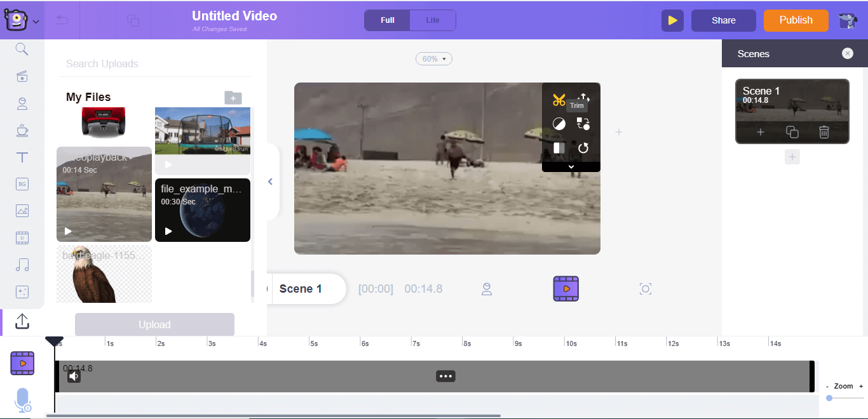The width and height of the screenshot is (868, 419).
Task: Keep the editor in Full mode
Action: coord(386,20)
